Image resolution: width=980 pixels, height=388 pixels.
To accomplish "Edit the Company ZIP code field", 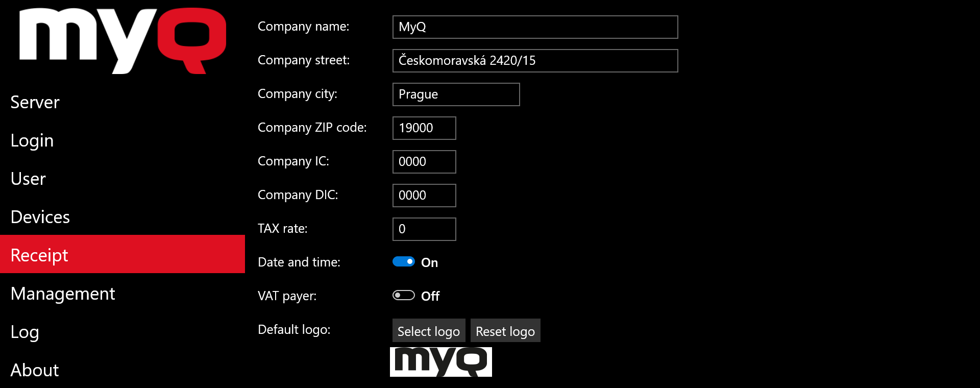I will pyautogui.click(x=424, y=128).
